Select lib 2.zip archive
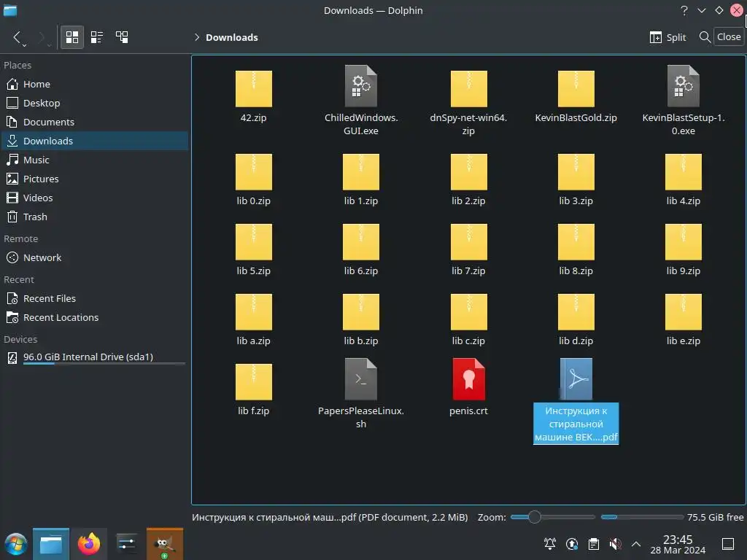This screenshot has width=747, height=560. [x=469, y=172]
